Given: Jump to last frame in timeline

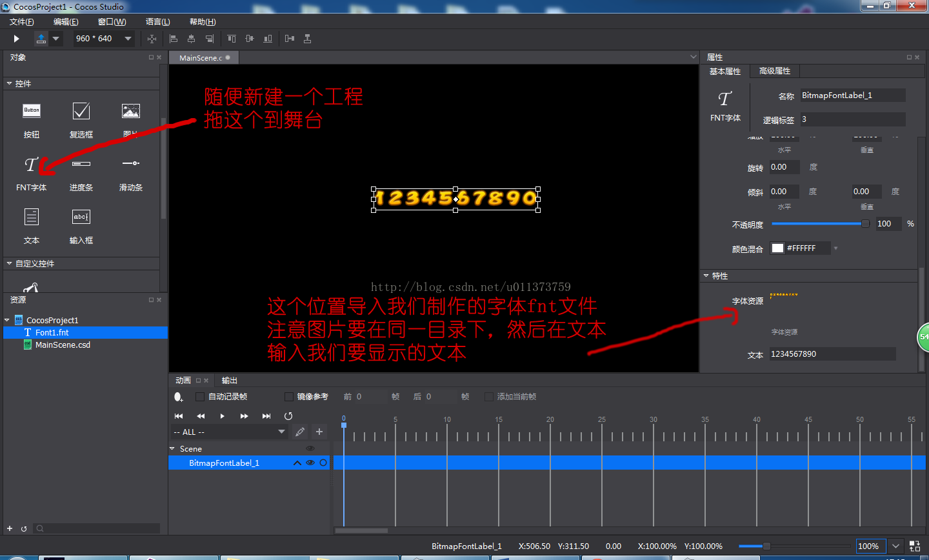Looking at the screenshot, I should point(266,416).
